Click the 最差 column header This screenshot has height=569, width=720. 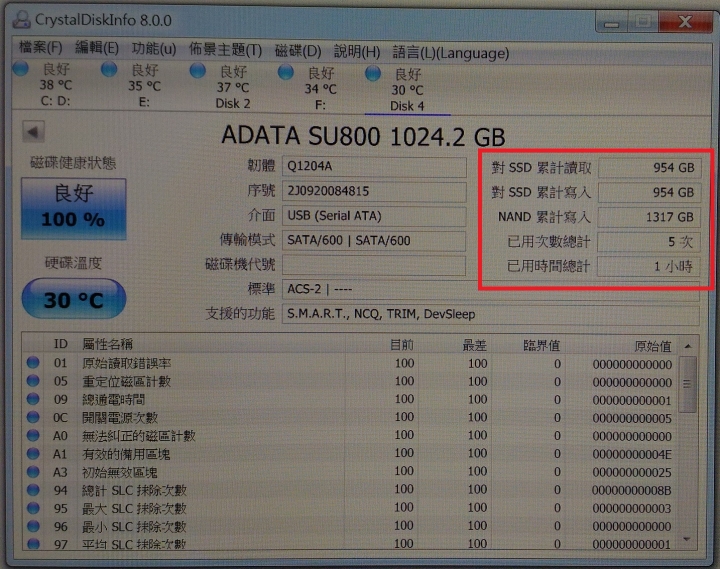pyautogui.click(x=474, y=345)
